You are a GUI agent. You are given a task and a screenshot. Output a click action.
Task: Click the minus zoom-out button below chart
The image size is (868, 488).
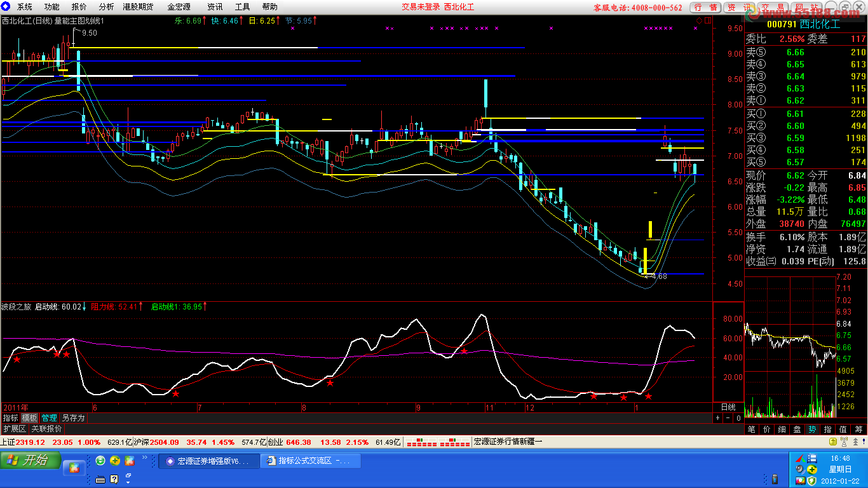click(x=728, y=418)
